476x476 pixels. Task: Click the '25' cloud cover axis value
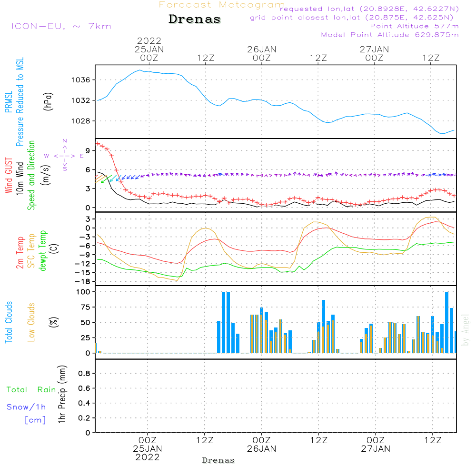coord(86,338)
